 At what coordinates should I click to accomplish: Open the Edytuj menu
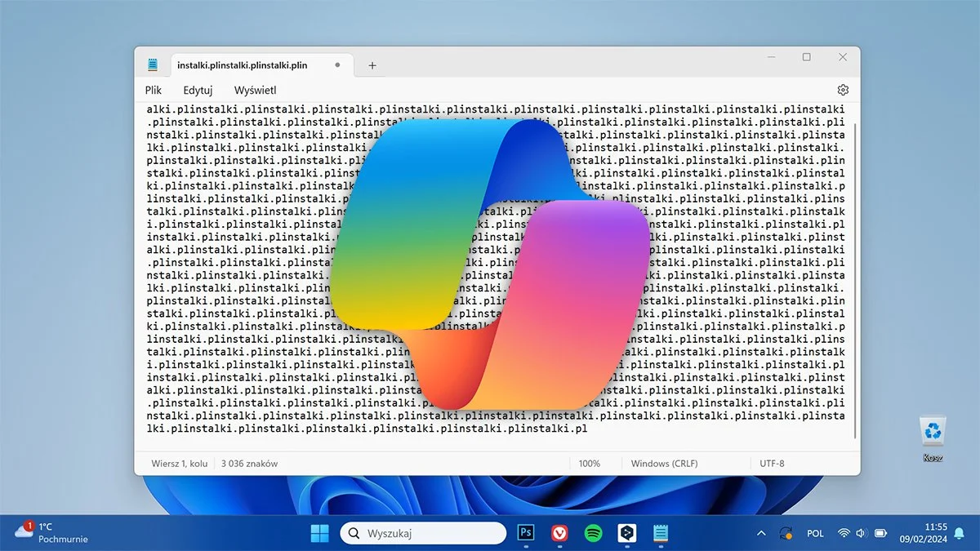[x=198, y=90]
